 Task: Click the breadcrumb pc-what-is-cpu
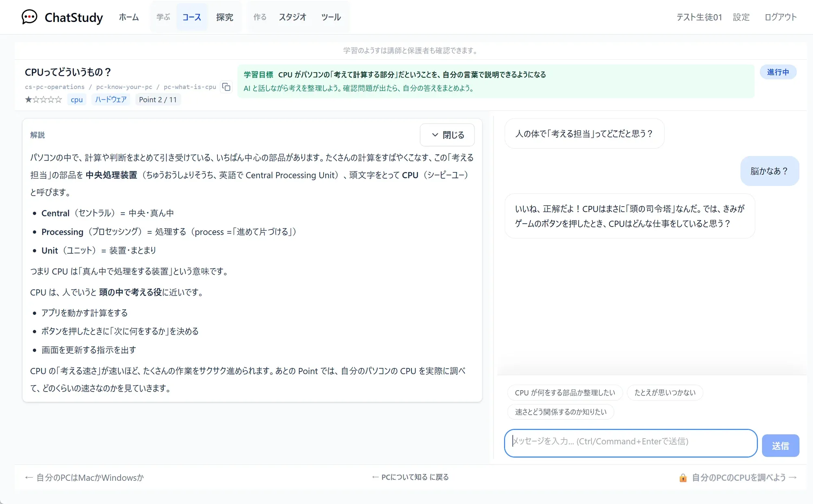pos(190,87)
